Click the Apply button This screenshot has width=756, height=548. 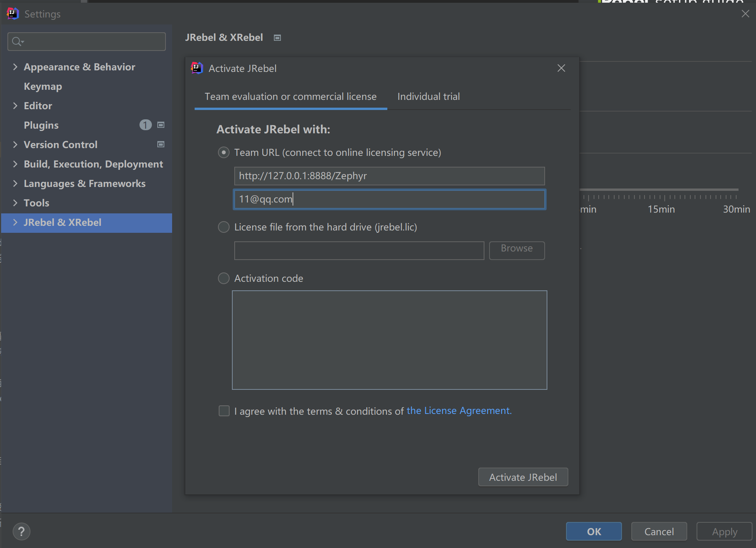(724, 531)
